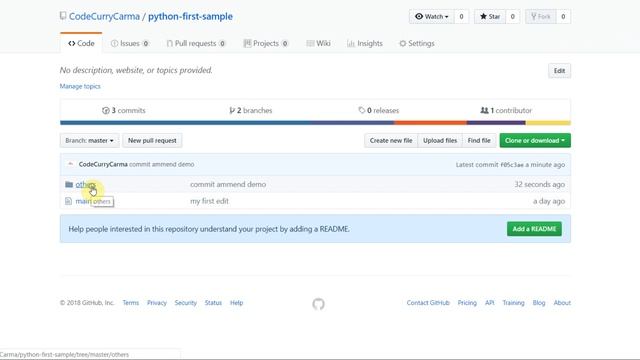The height and width of the screenshot is (360, 640).
Task: Open the latest commit message in the commit bar
Action: tap(162, 164)
